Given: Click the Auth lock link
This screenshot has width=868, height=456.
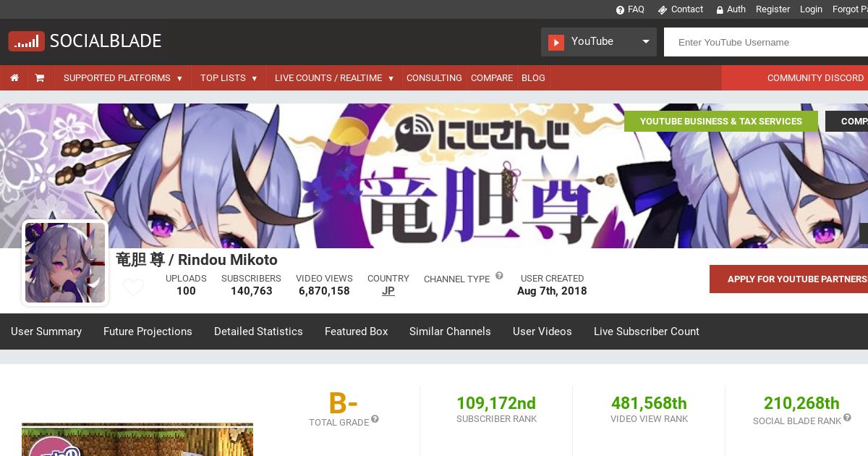Looking at the screenshot, I should [731, 9].
